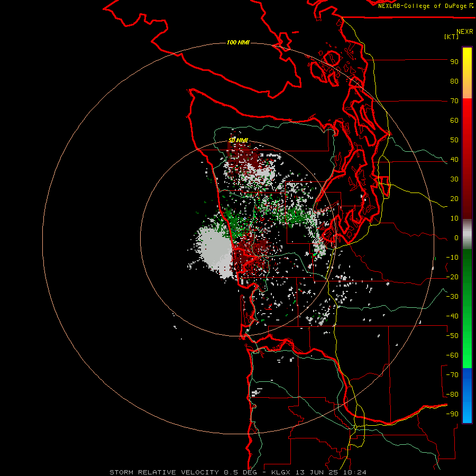Screen dimensions: 476x476
Task: Click the NEXR label above the color bar
Action: tap(465, 31)
